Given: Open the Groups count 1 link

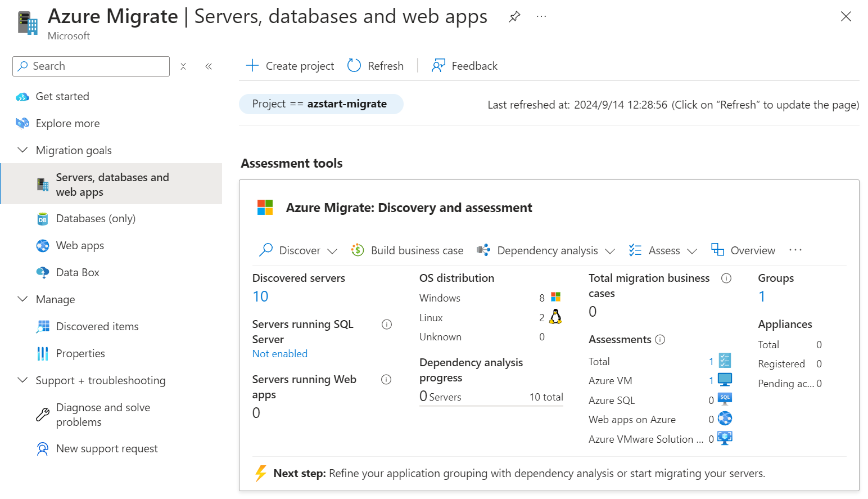Looking at the screenshot, I should click(762, 296).
